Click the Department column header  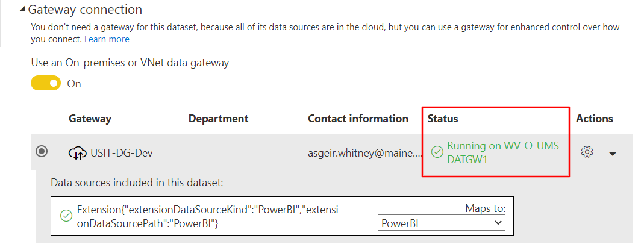coord(219,119)
